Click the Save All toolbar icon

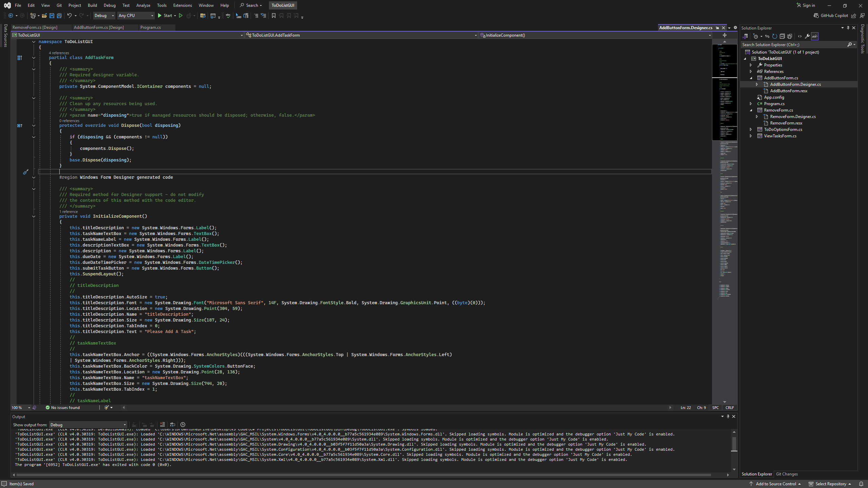click(x=59, y=16)
